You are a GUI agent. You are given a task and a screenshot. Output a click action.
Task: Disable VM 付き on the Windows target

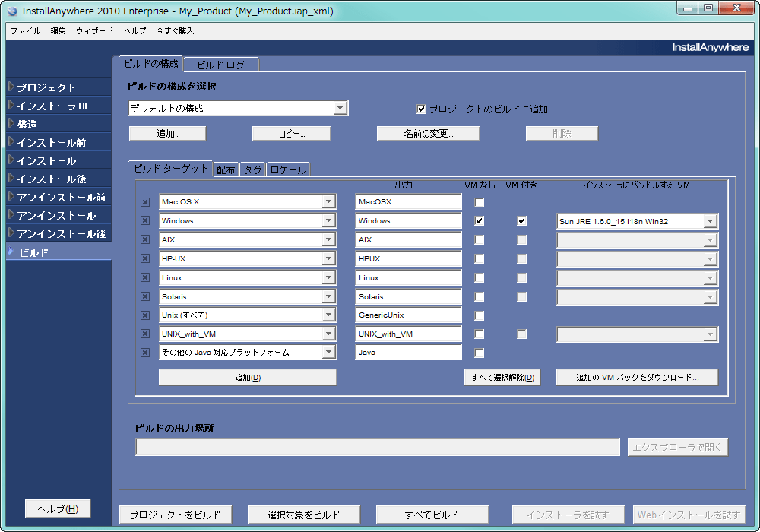click(522, 220)
